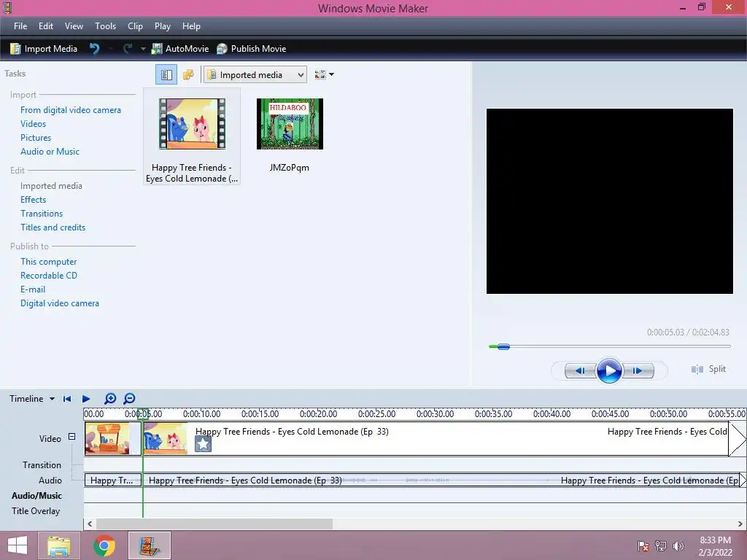Open Titles and credits link
The width and height of the screenshot is (747, 560).
[x=53, y=227]
